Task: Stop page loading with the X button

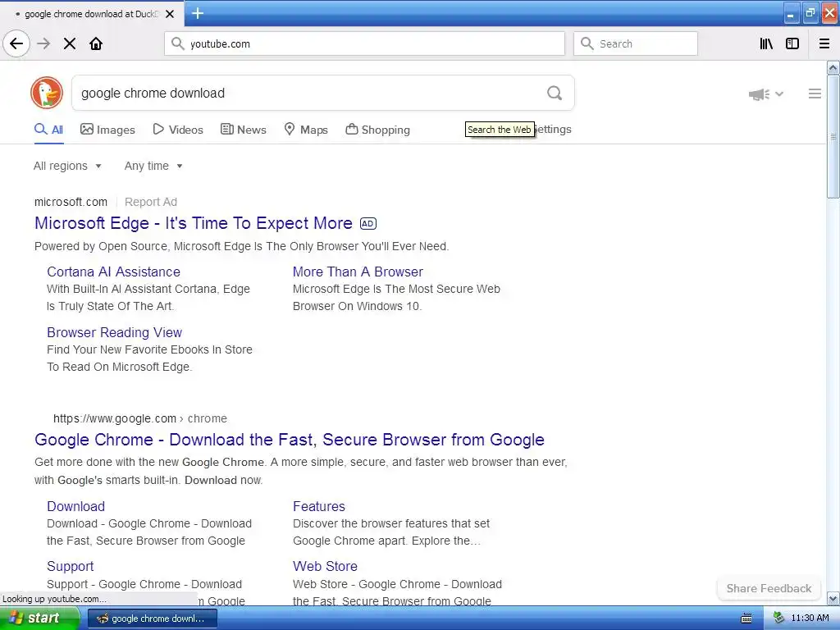Action: (x=70, y=43)
